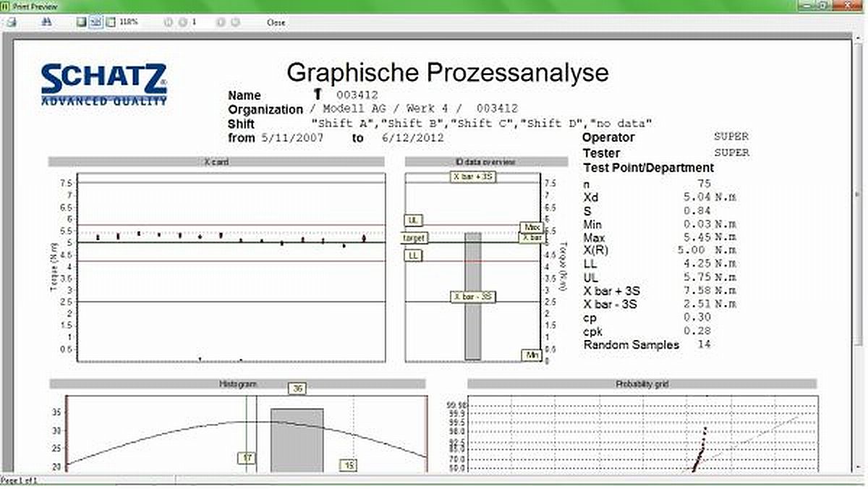Click the Min label in the overview chart
This screenshot has width=868, height=489.
click(532, 355)
